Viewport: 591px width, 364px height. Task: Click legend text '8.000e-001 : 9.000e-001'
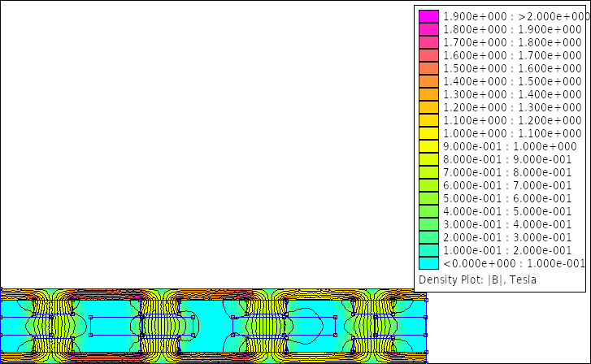[x=507, y=159]
